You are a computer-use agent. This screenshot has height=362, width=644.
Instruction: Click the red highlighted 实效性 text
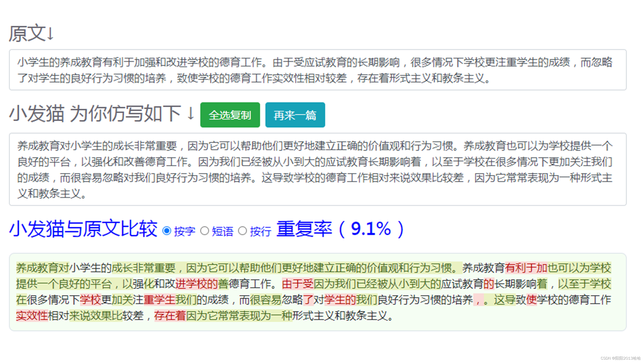pos(32,316)
